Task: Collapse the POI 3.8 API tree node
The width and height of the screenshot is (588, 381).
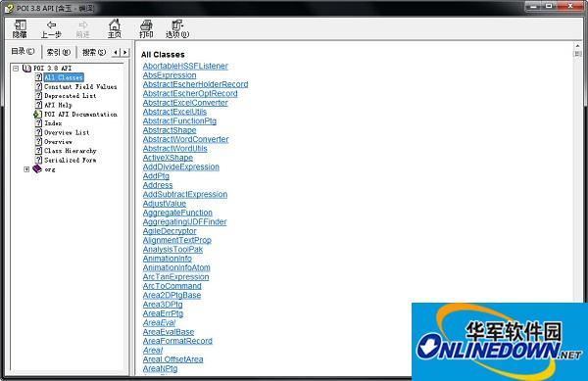Action: pos(16,69)
